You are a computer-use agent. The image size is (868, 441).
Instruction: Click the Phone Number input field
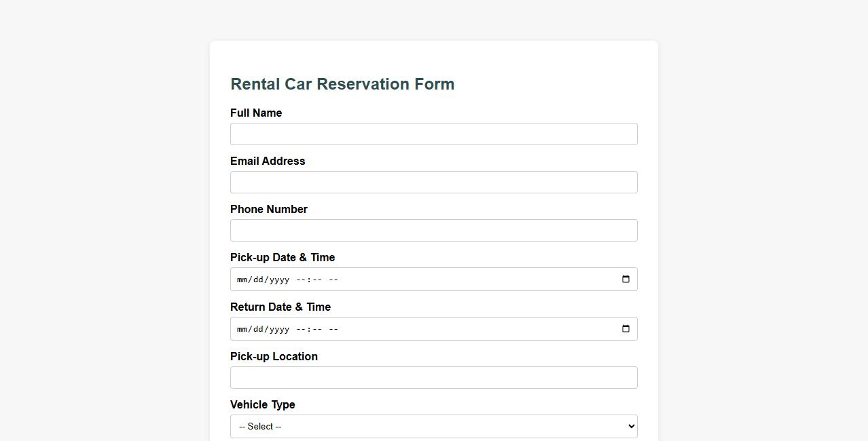tap(433, 230)
